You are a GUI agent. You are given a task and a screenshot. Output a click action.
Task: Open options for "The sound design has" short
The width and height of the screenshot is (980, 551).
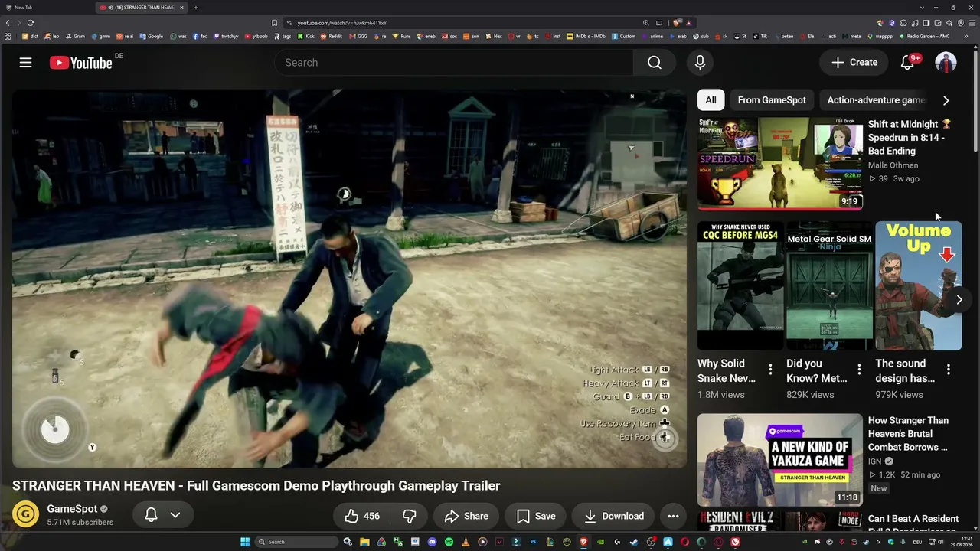point(948,370)
